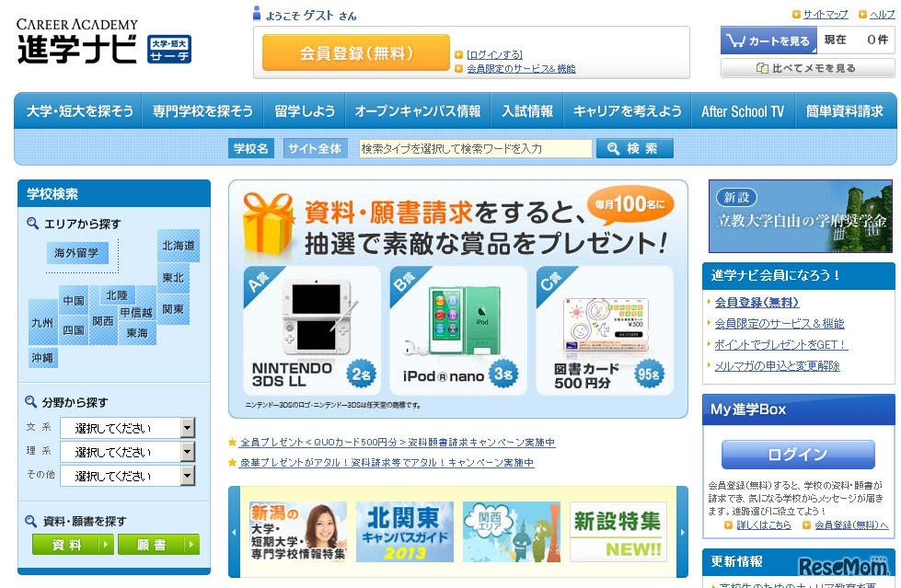Open the 新潟の大学・短期大学 feature thumbnail

pyautogui.click(x=298, y=532)
